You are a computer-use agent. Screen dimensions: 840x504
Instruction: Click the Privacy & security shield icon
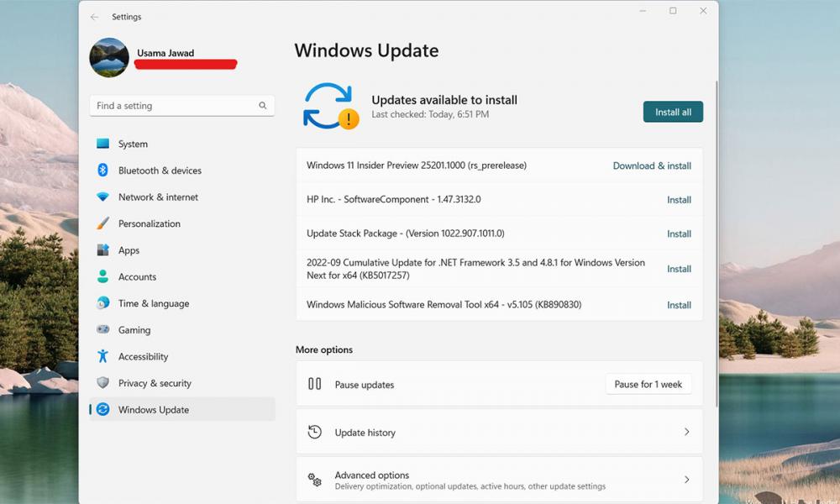pyautogui.click(x=102, y=383)
